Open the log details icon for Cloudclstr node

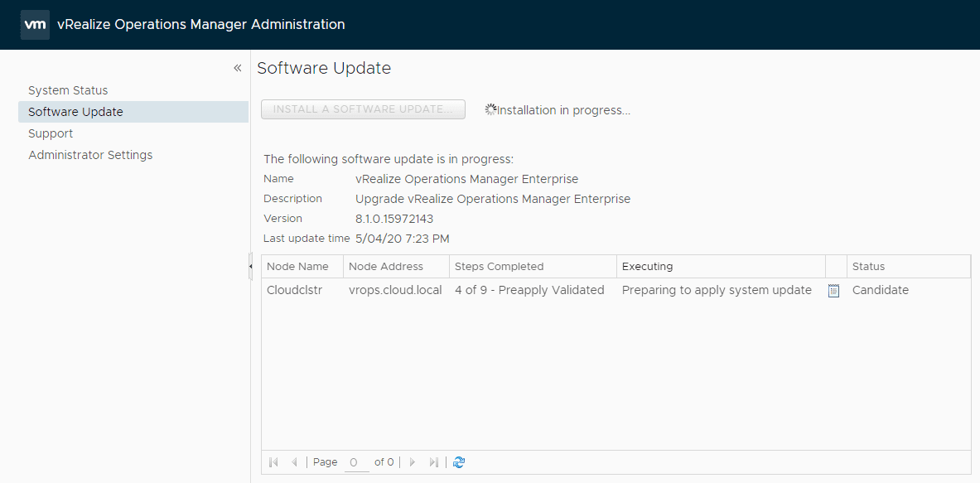[x=835, y=290]
